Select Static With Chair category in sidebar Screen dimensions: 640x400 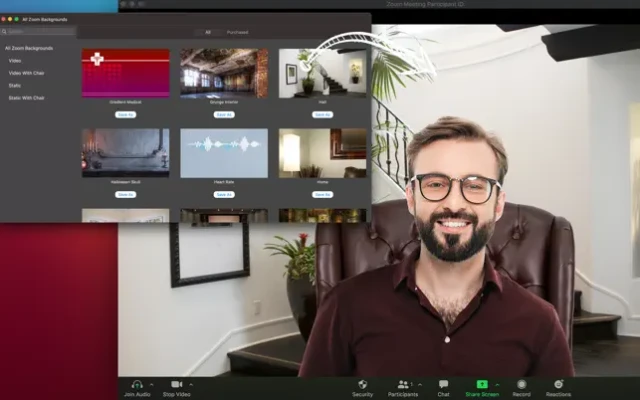(x=27, y=97)
